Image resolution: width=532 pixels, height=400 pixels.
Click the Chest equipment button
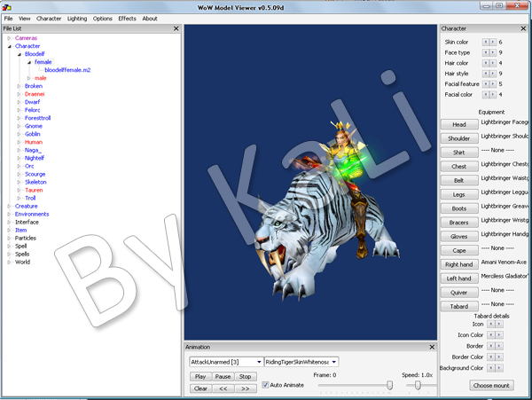coord(459,167)
